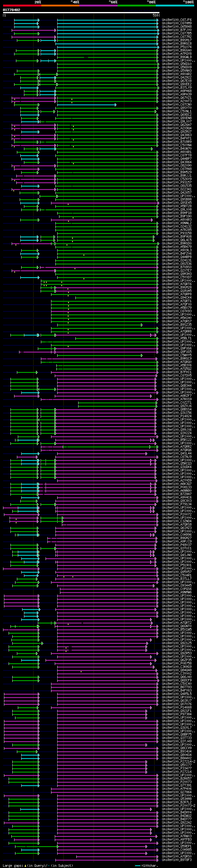Select the UniRef100_Q69DC2 label

coord(177,115)
